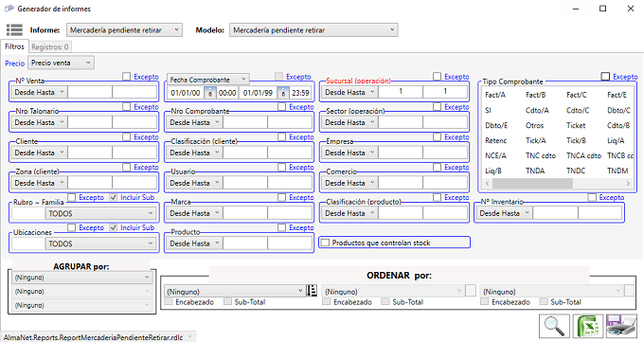Click Excepto link for Comercio
The width and height of the screenshot is (644, 342).
click(456, 168)
